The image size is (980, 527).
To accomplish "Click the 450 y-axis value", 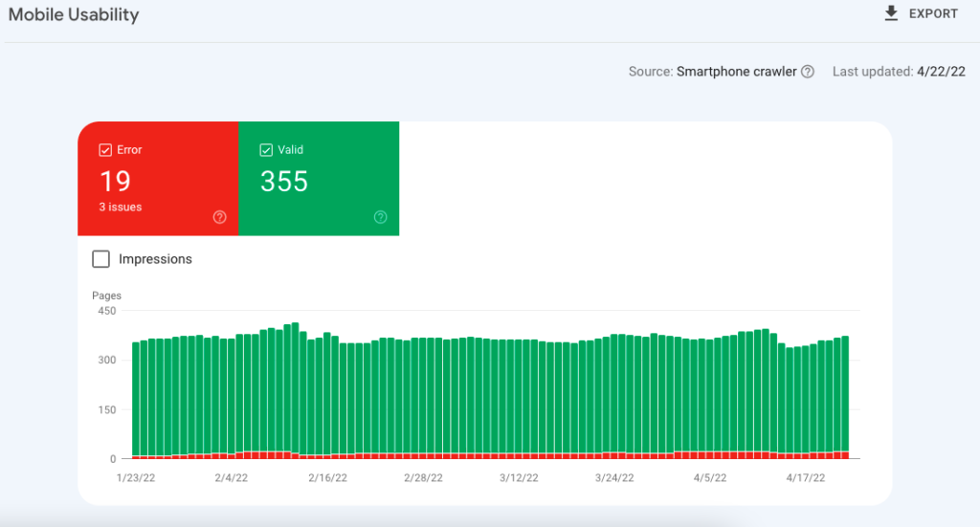I will [107, 310].
